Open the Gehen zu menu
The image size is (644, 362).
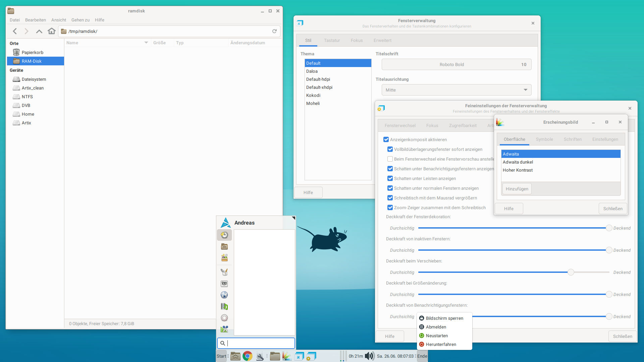(80, 20)
